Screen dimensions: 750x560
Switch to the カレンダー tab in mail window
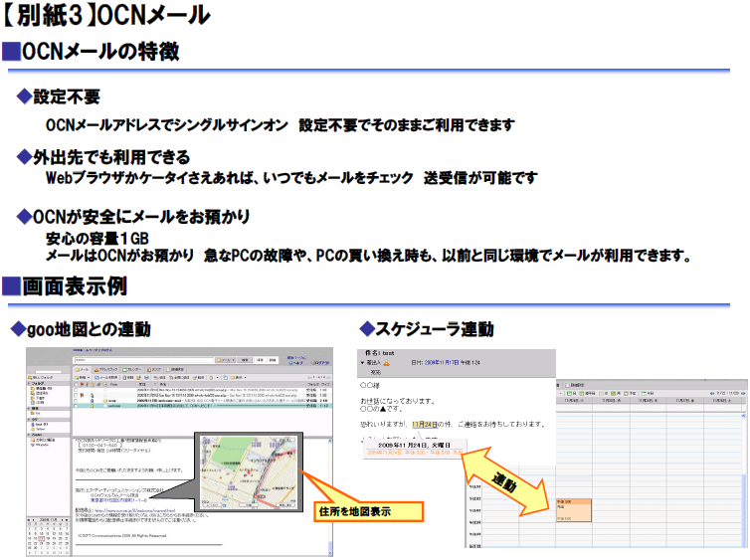coord(132,370)
